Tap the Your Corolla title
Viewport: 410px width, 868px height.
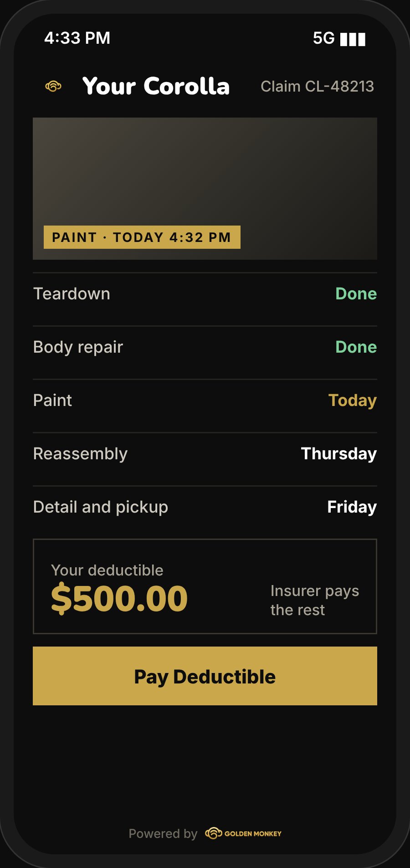156,86
